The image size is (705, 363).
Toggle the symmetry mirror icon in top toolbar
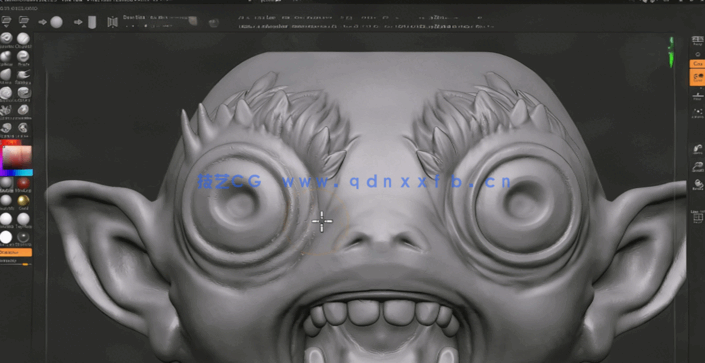coord(112,22)
